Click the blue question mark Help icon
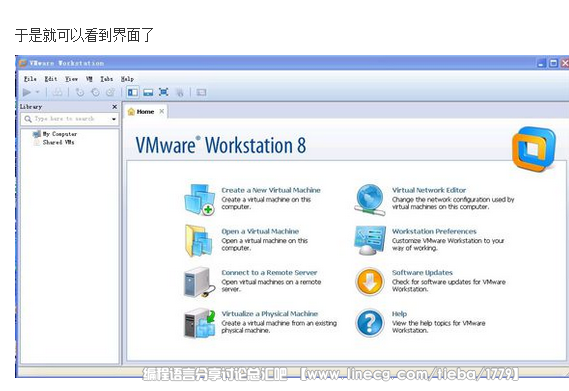 click(x=369, y=323)
